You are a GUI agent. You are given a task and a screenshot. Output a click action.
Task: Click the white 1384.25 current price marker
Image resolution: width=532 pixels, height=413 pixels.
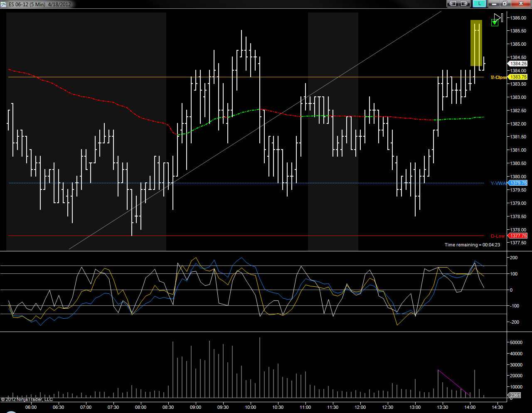point(518,64)
